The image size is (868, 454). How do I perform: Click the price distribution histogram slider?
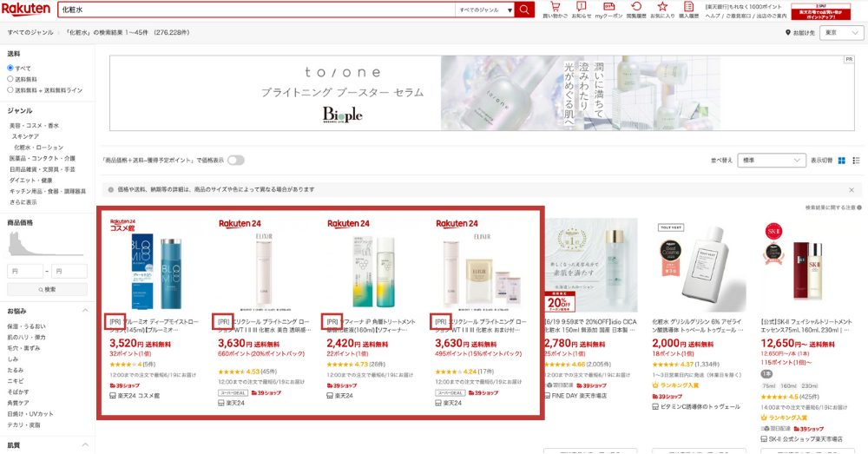[x=47, y=245]
